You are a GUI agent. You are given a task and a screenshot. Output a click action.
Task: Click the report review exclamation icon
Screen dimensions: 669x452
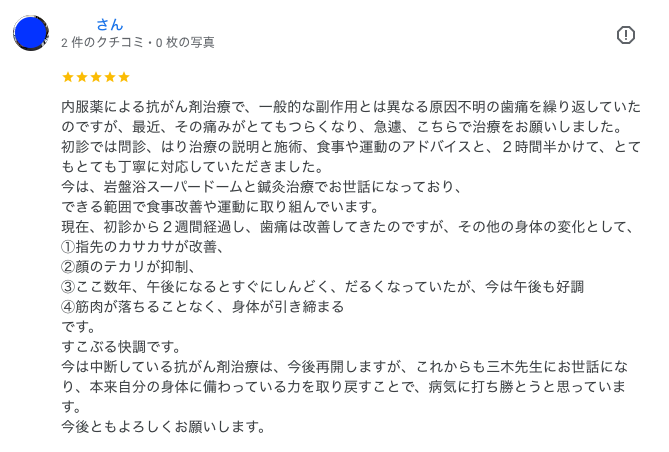click(x=626, y=35)
